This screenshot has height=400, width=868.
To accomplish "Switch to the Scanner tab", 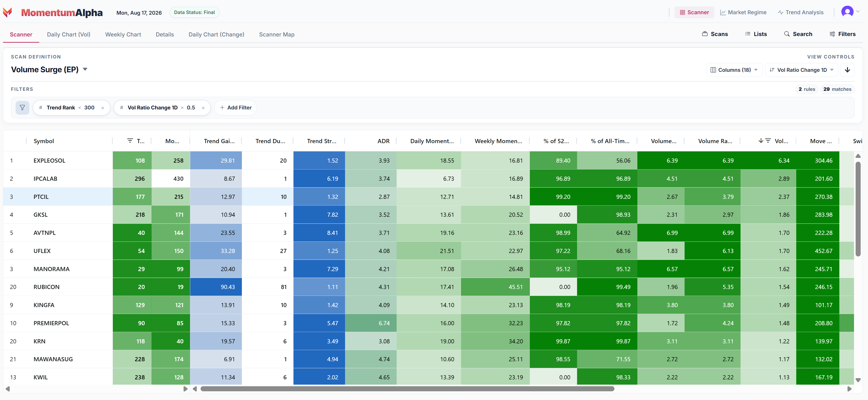I will coord(21,34).
